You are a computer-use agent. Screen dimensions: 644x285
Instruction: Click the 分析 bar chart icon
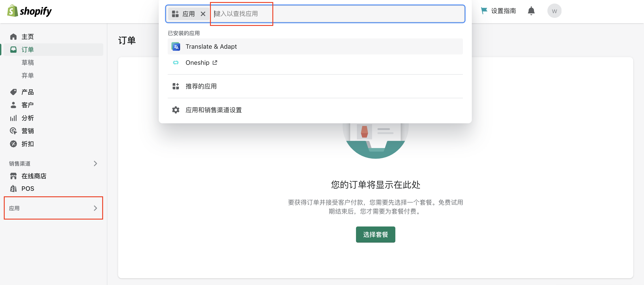(13, 118)
